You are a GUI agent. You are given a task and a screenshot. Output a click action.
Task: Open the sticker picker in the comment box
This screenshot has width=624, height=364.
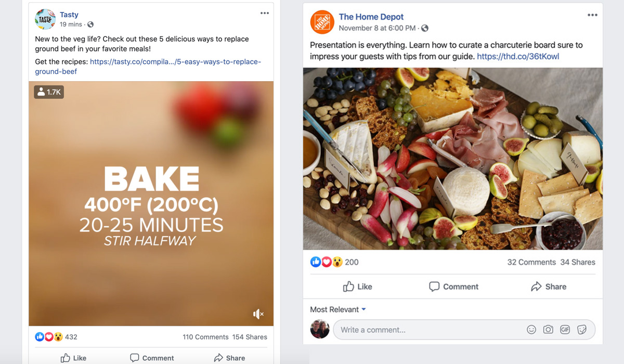(582, 330)
